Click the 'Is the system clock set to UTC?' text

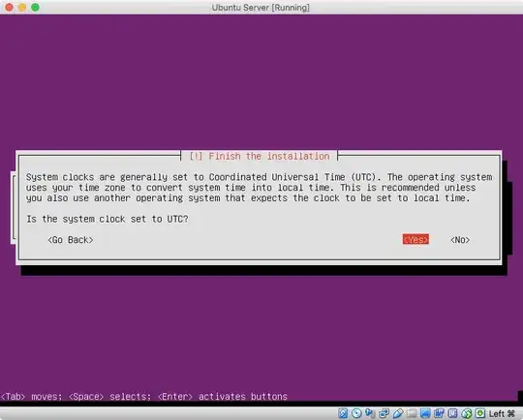[108, 219]
